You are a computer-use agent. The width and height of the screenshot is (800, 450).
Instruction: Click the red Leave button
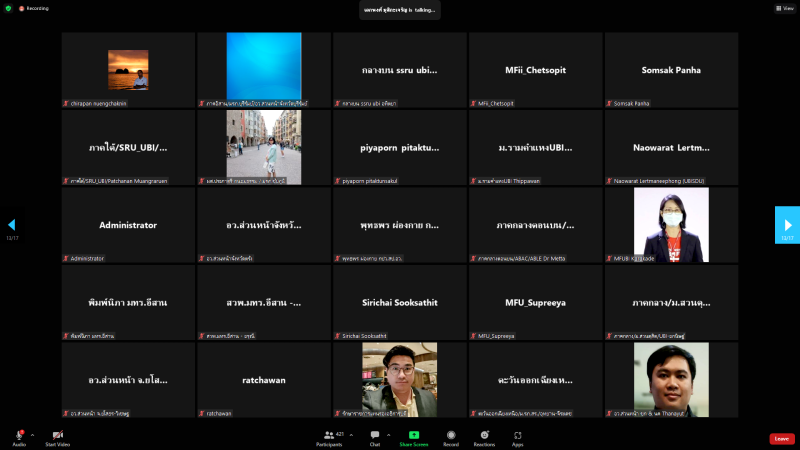tap(781, 439)
